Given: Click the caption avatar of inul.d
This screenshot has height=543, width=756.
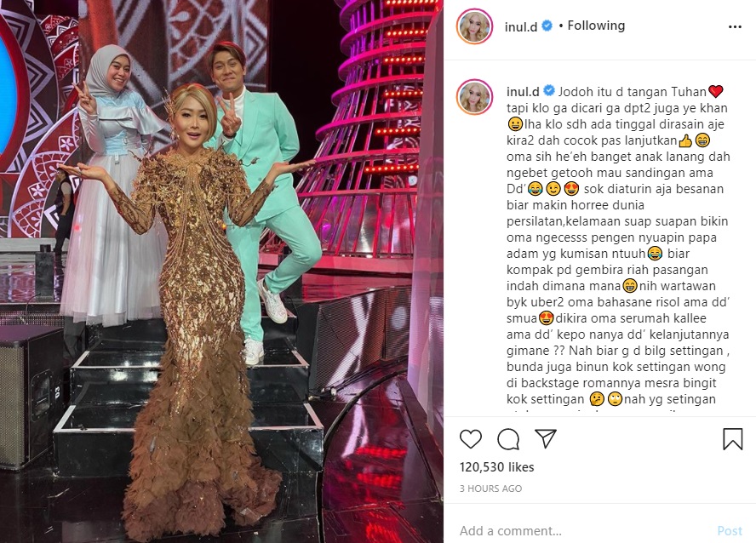Looking at the screenshot, I should pos(474,98).
